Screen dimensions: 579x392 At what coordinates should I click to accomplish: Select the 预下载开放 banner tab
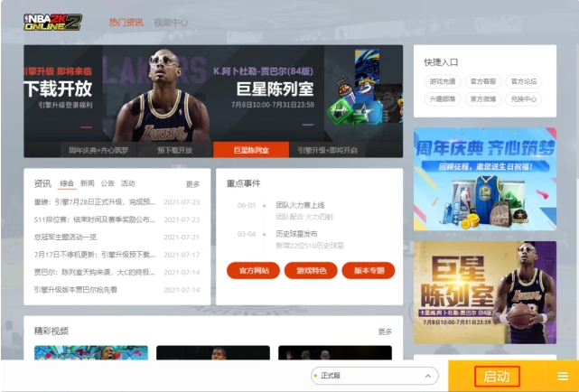point(175,150)
